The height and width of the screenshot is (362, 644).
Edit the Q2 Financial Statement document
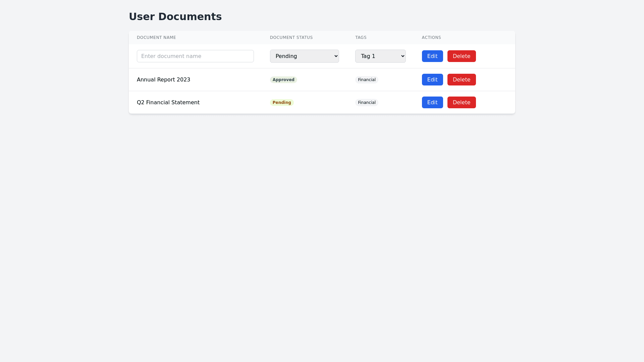[432, 102]
